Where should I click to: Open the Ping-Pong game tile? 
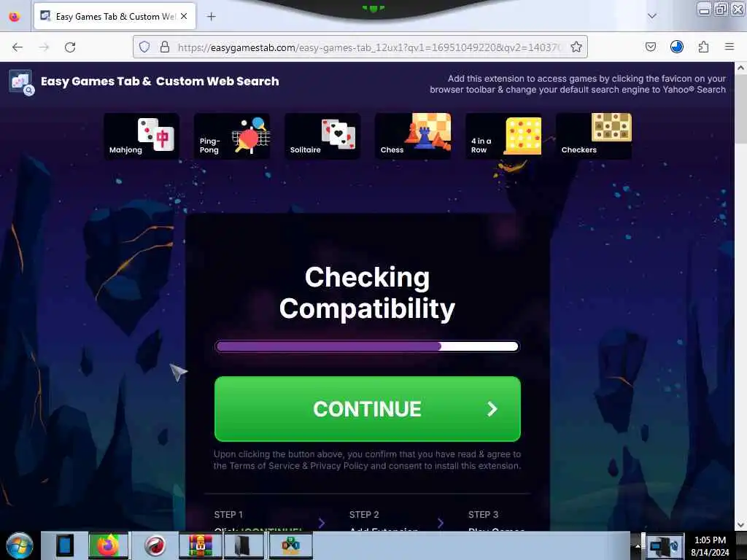point(232,136)
